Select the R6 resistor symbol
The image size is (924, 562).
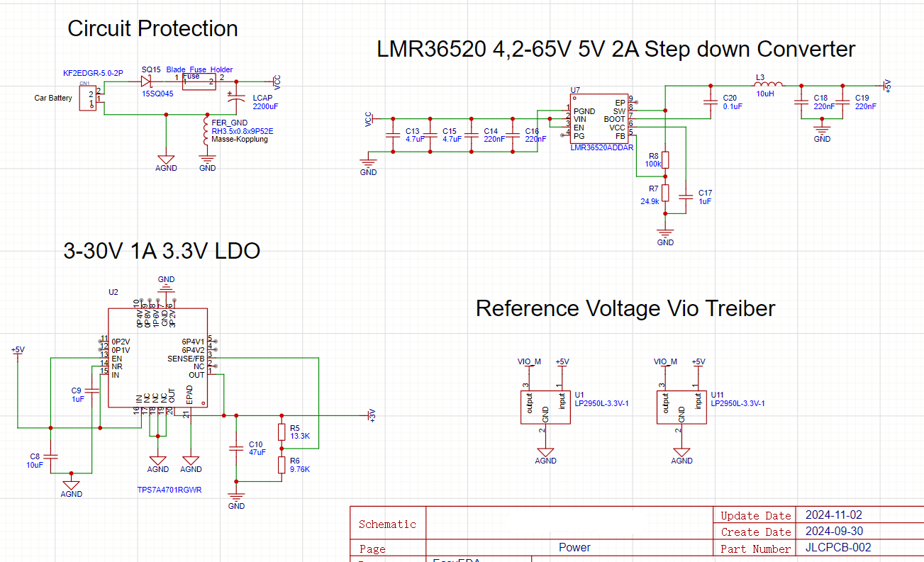(282, 465)
